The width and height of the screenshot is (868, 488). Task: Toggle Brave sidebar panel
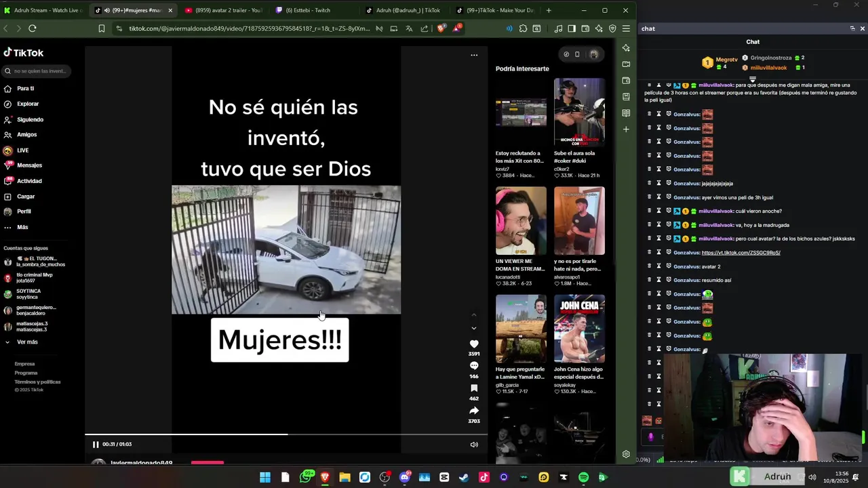pyautogui.click(x=572, y=28)
